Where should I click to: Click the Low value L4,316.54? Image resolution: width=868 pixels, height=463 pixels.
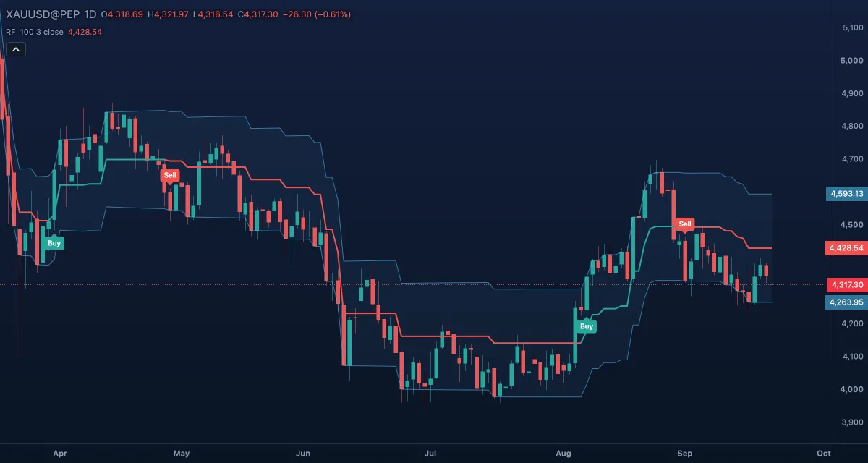(213, 14)
